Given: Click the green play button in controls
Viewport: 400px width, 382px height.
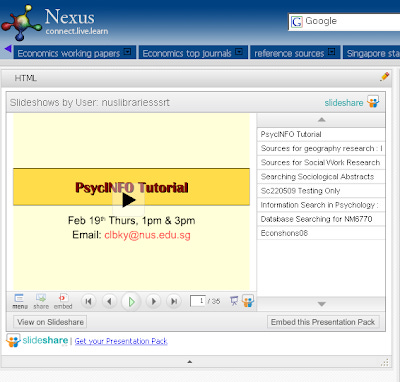Looking at the screenshot, I should [131, 302].
